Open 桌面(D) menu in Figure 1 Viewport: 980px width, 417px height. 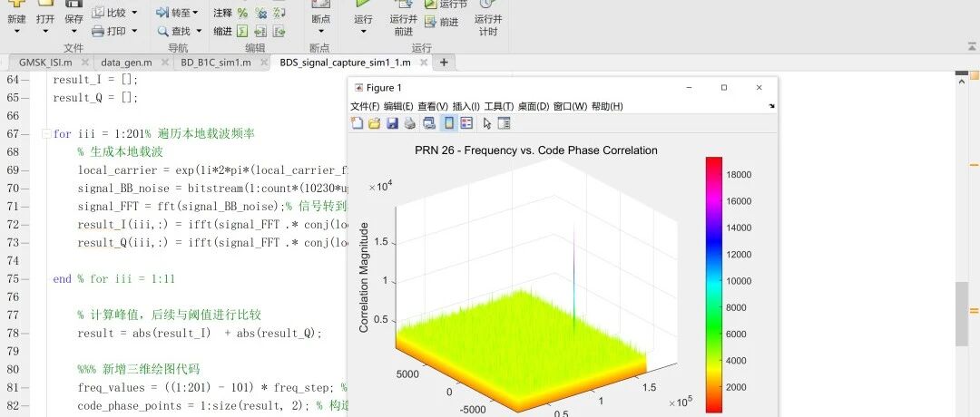pos(534,107)
